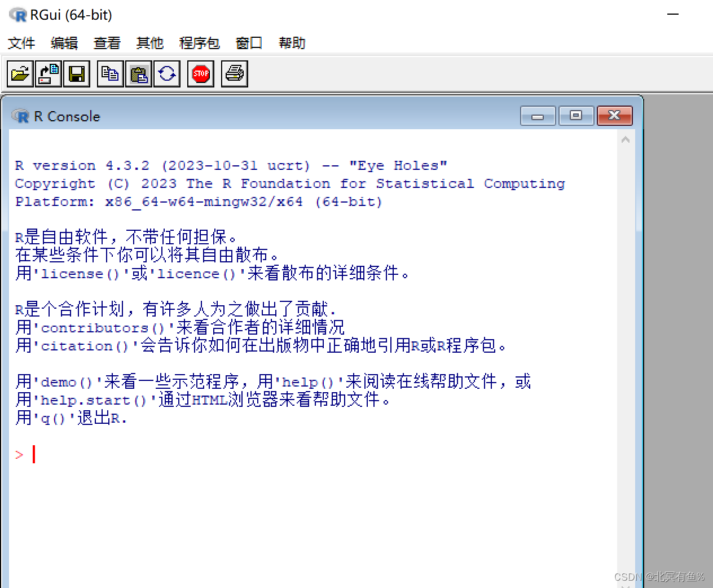Minimize the RGui main window
The width and height of the screenshot is (713, 588).
[673, 15]
